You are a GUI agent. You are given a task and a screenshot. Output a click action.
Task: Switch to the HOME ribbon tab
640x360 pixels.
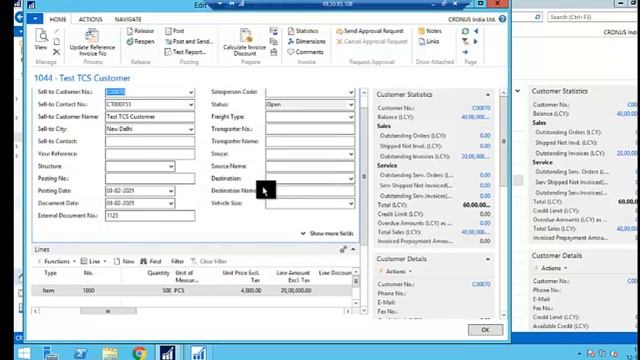58,19
